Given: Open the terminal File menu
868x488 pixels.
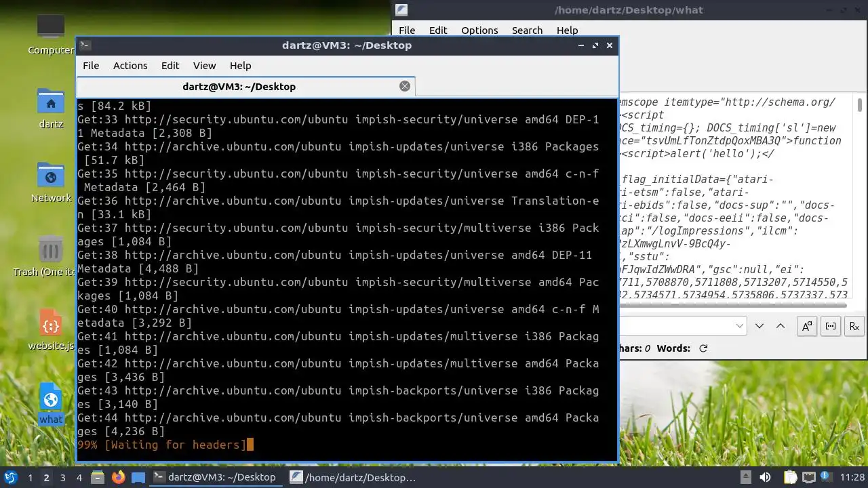Looking at the screenshot, I should (91, 66).
